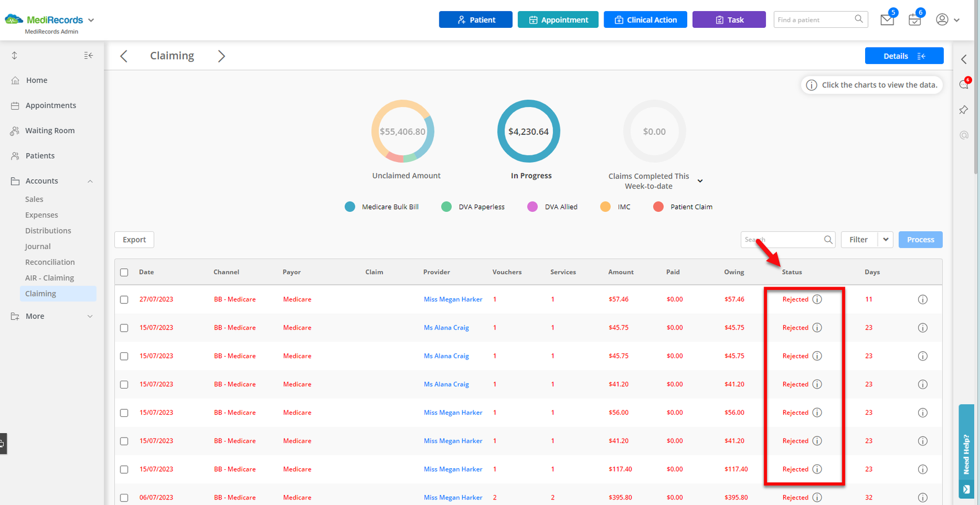Open the user profile account icon
The height and width of the screenshot is (505, 980).
[942, 20]
